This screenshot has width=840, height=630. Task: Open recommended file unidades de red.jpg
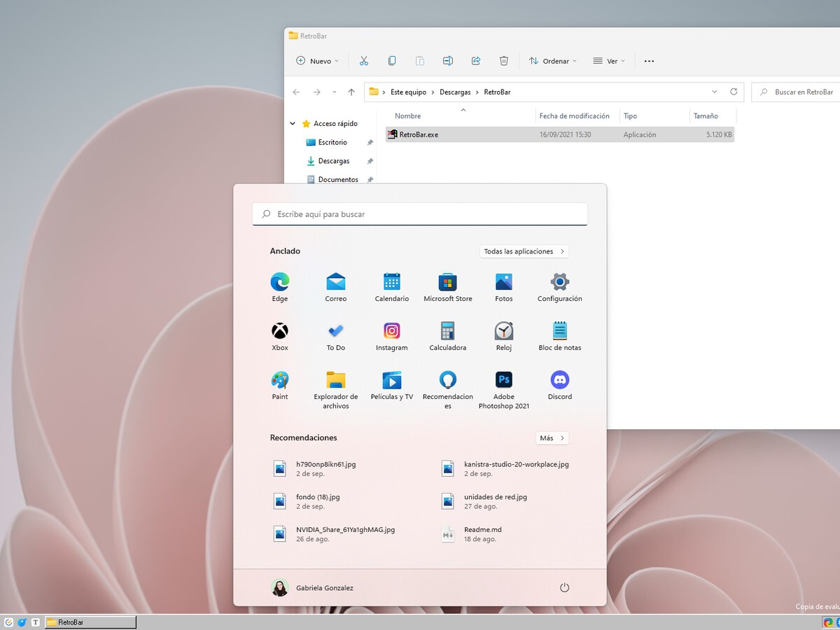(484, 501)
